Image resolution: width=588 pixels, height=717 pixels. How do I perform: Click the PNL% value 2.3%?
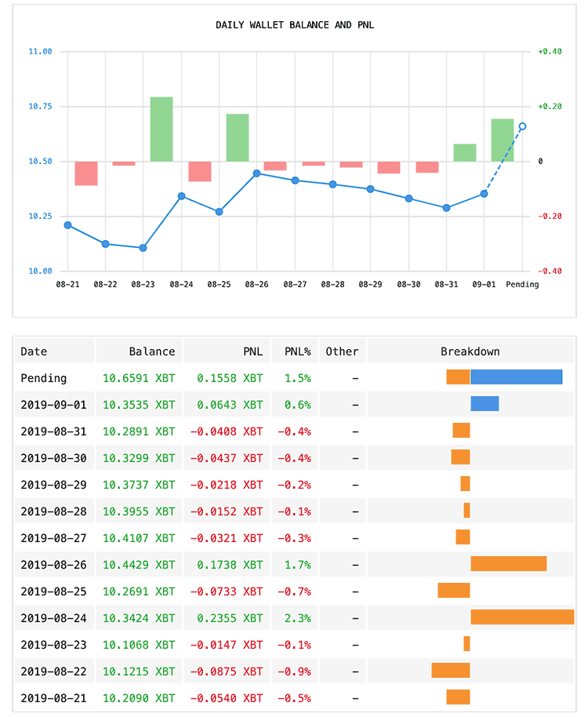298,618
